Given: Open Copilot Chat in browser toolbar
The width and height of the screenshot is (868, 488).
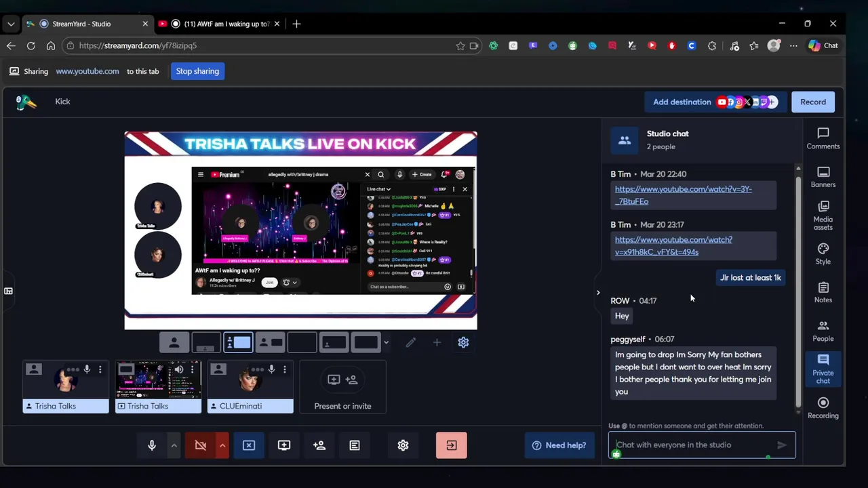Looking at the screenshot, I should click(823, 45).
